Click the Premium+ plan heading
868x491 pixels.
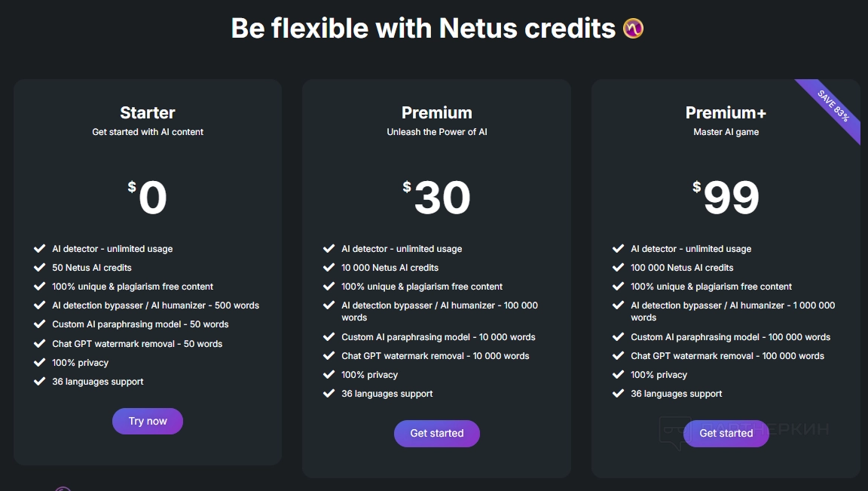pyautogui.click(x=726, y=113)
